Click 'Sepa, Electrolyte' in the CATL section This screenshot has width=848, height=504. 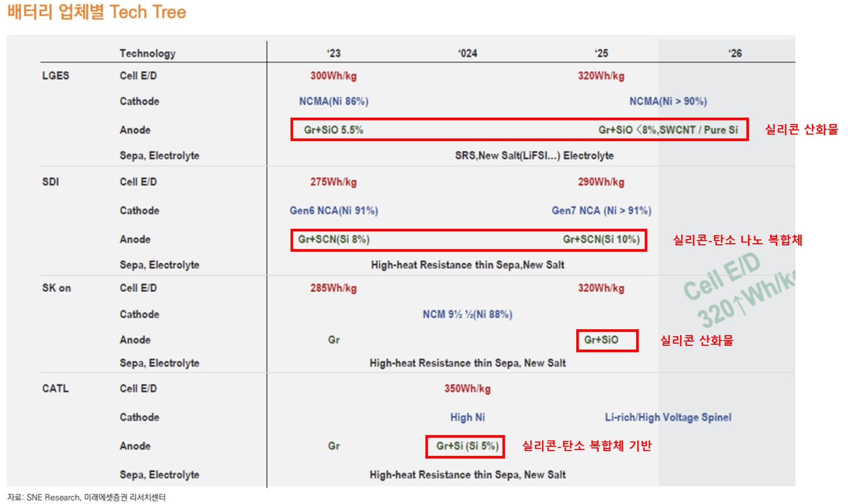pos(159,475)
